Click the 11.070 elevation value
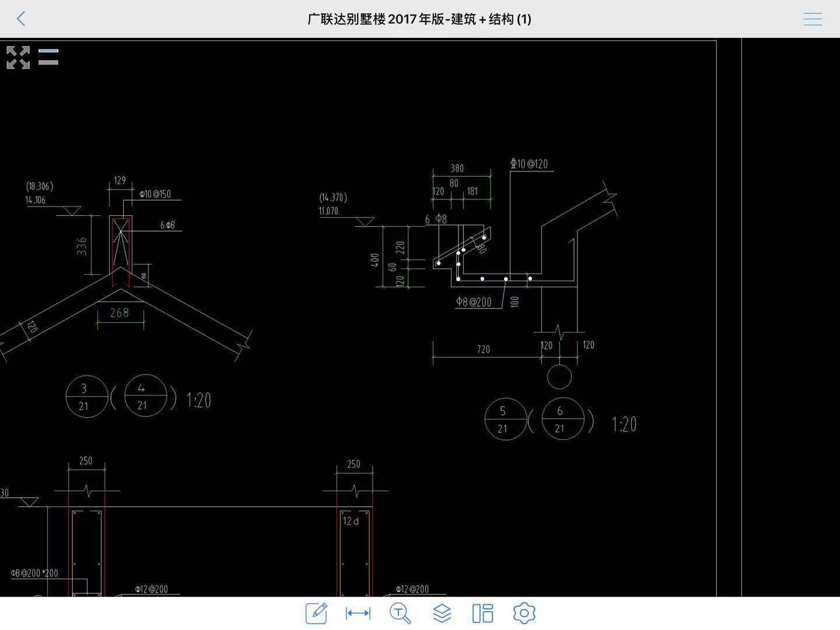The height and width of the screenshot is (630, 840). pos(328,211)
